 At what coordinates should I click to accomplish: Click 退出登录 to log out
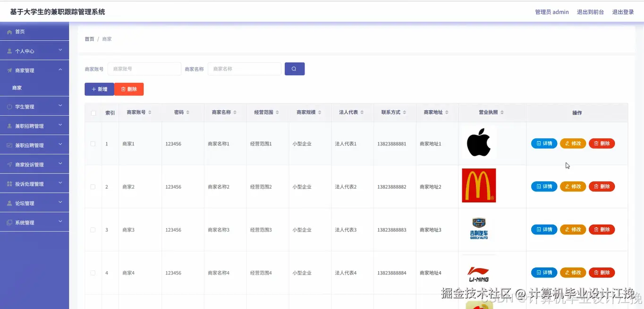(x=623, y=12)
